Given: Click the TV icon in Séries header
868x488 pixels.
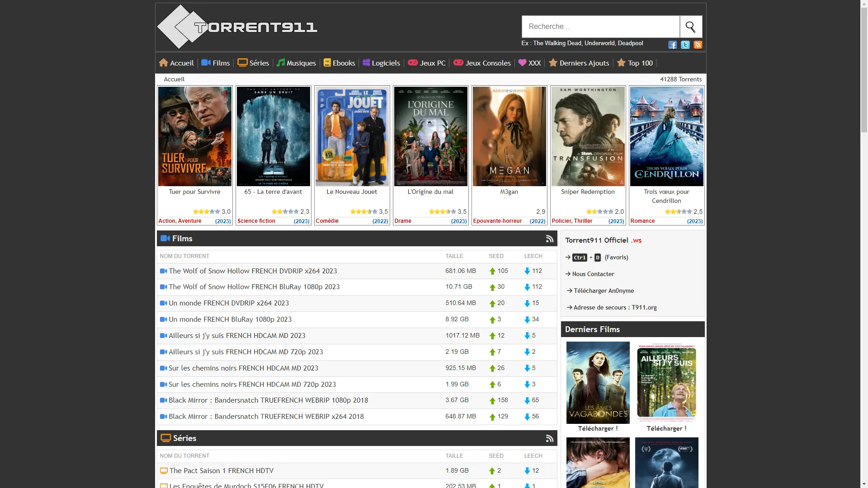Looking at the screenshot, I should (166, 438).
